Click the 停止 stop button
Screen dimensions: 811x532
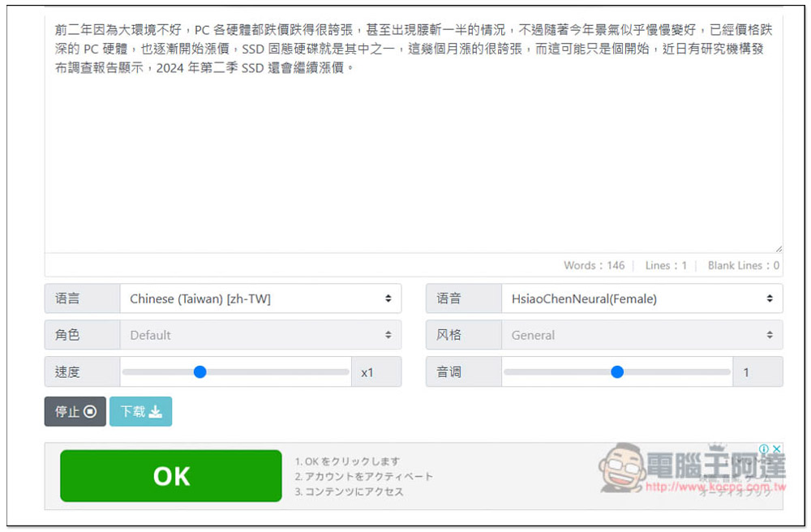click(75, 411)
